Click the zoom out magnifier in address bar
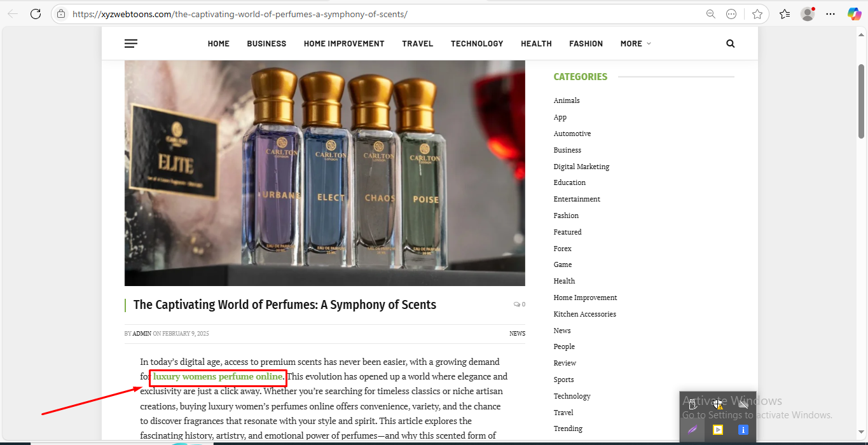868x445 pixels. (710, 14)
